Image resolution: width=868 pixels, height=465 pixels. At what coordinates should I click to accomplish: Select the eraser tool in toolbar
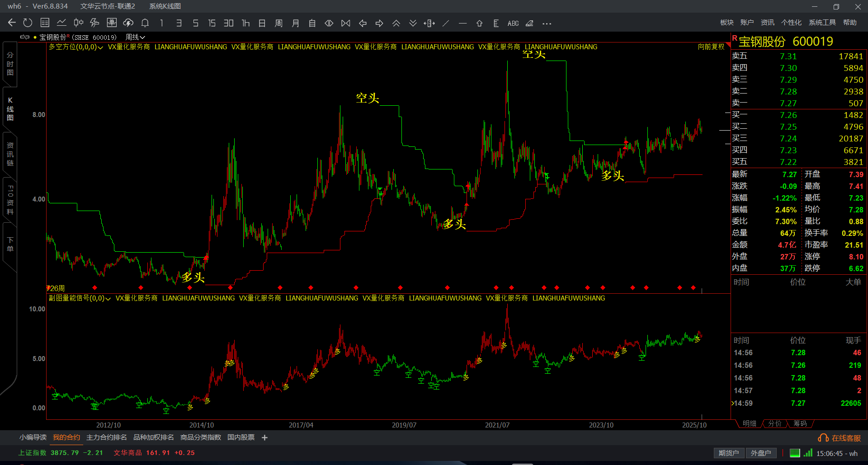[529, 23]
